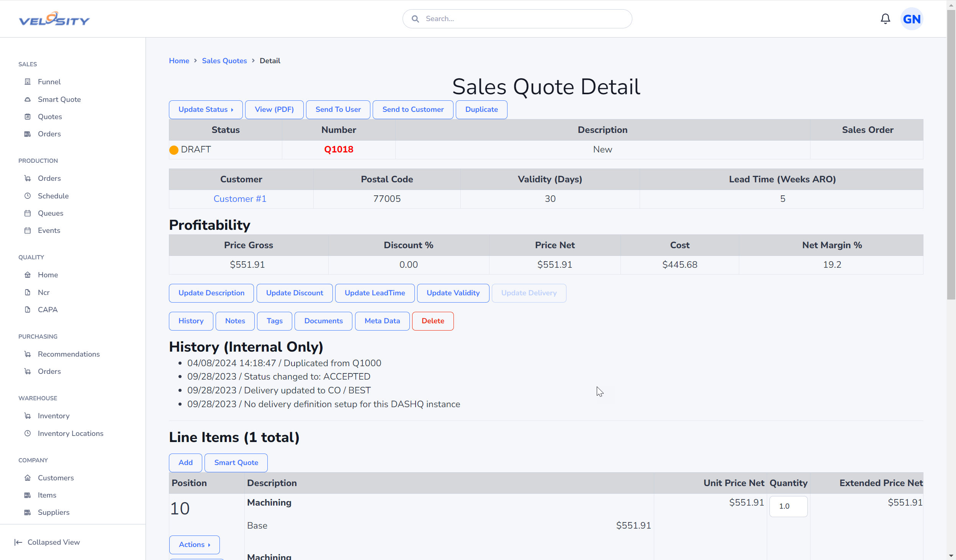Viewport: 956px width, 560px height.
Task: Click the Funnel sidebar icon
Action: [x=28, y=82]
